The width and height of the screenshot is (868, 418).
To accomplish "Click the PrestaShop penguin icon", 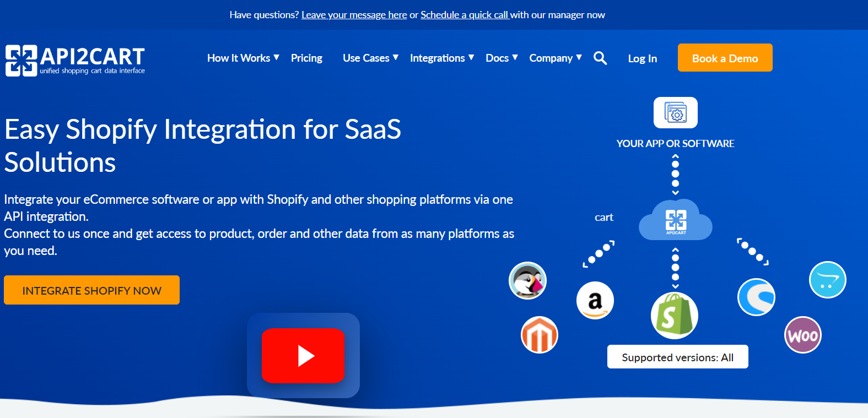I will (527, 280).
